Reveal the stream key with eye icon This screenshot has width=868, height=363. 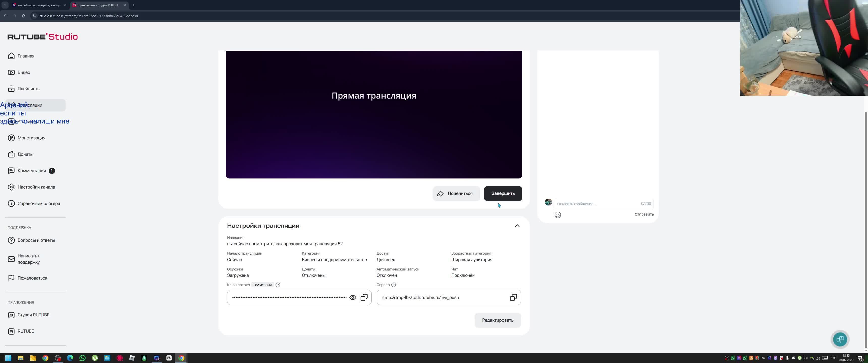[x=352, y=297]
